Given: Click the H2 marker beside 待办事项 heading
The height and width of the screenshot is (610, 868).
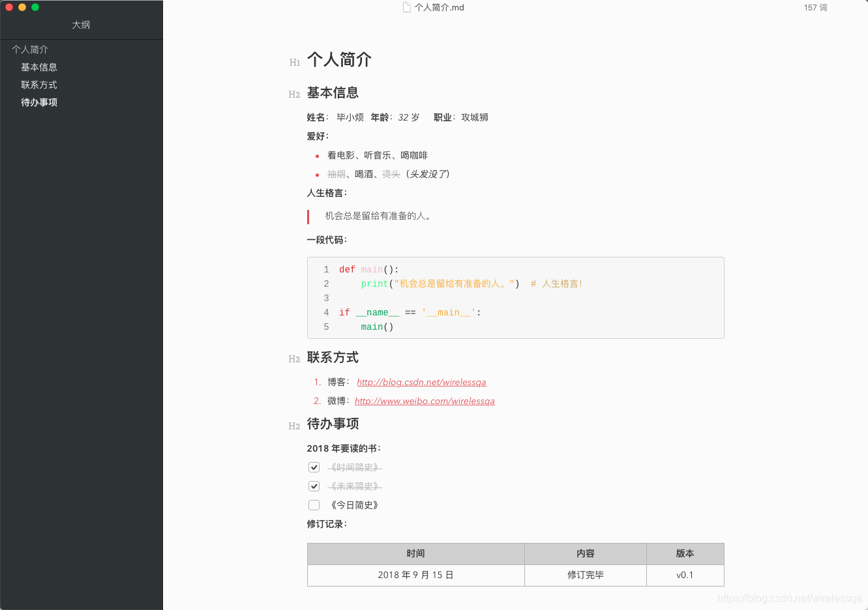Looking at the screenshot, I should click(x=294, y=426).
